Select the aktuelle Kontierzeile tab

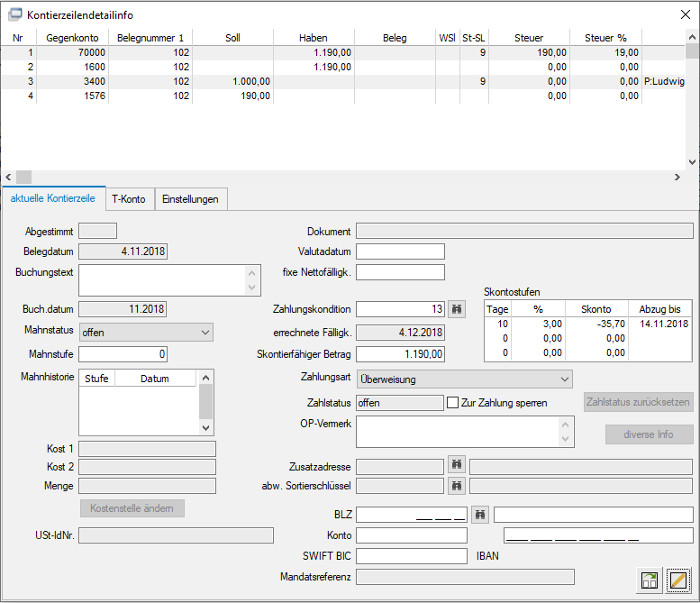coord(53,198)
